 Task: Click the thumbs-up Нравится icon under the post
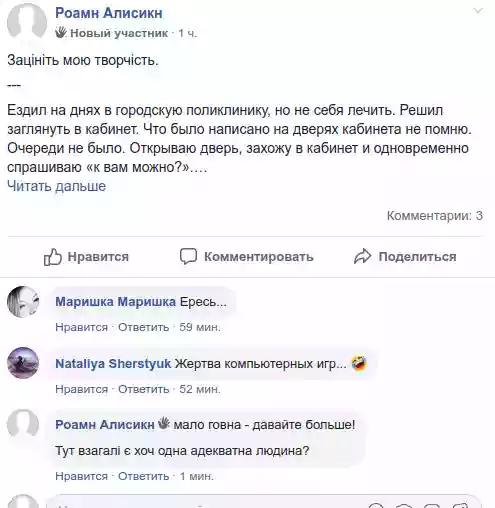click(53, 257)
